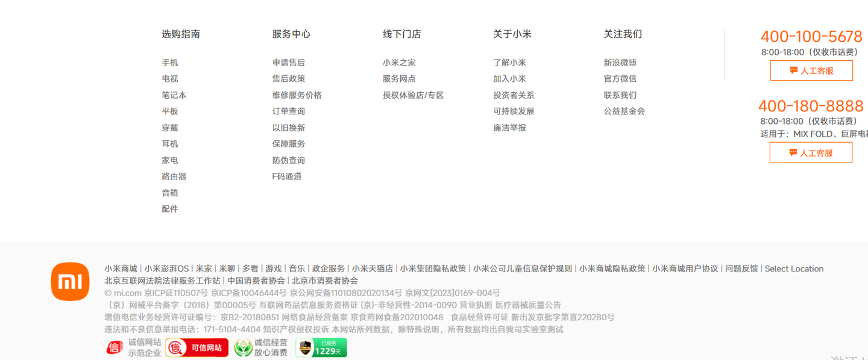Click the 已服务1229天 security badge
The height and width of the screenshot is (360, 868).
pos(321,347)
